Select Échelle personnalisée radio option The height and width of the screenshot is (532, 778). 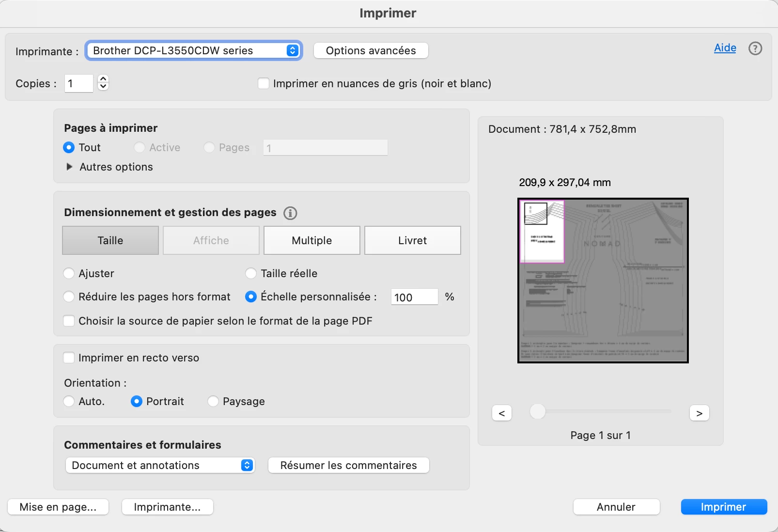pyautogui.click(x=251, y=297)
